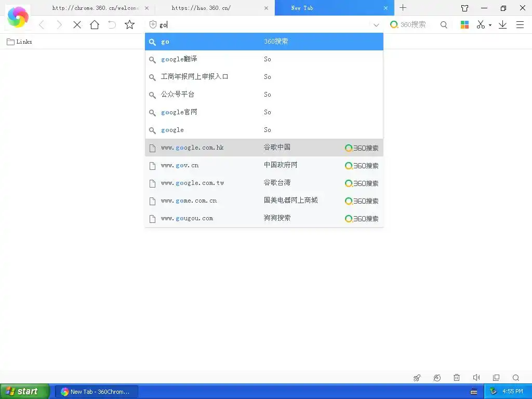Go forward with the forward arrow
Viewport: 532px width, 399px height.
(59, 24)
